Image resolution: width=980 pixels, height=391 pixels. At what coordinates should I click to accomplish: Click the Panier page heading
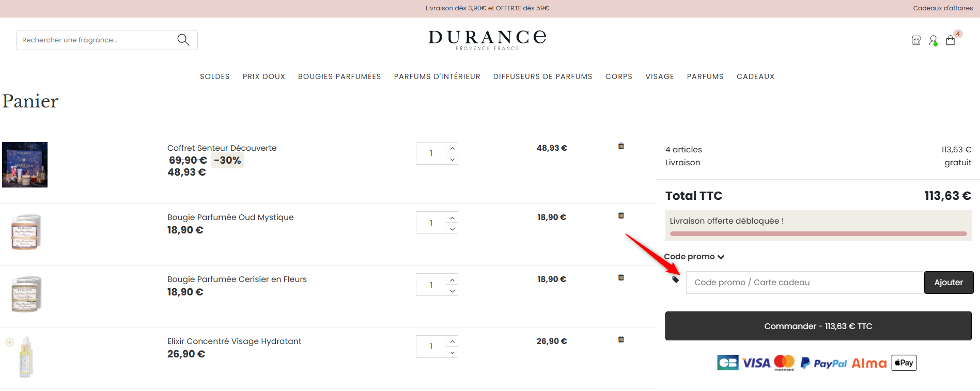(x=30, y=101)
